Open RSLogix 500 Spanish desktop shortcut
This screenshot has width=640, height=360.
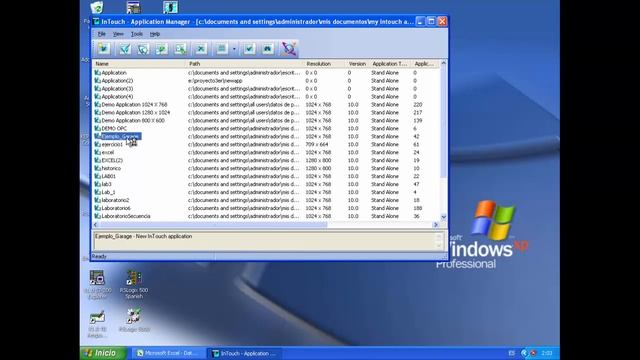click(x=134, y=284)
